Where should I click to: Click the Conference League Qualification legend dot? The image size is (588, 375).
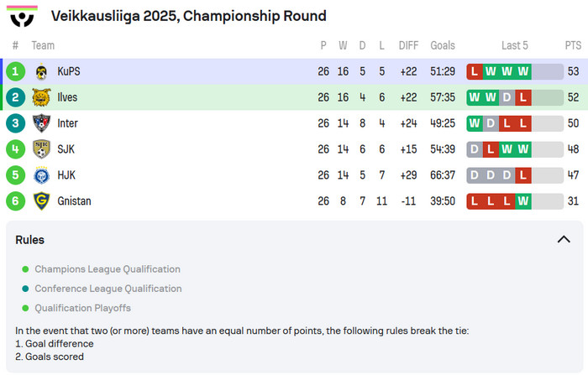(25, 289)
